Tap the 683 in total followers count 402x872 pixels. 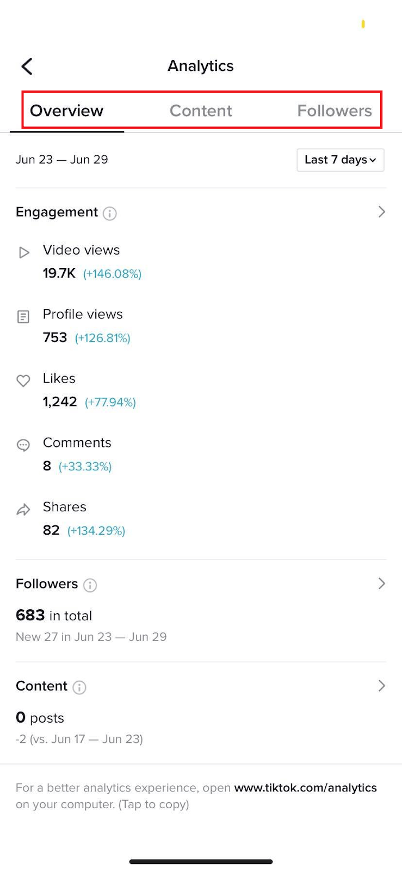click(54, 616)
